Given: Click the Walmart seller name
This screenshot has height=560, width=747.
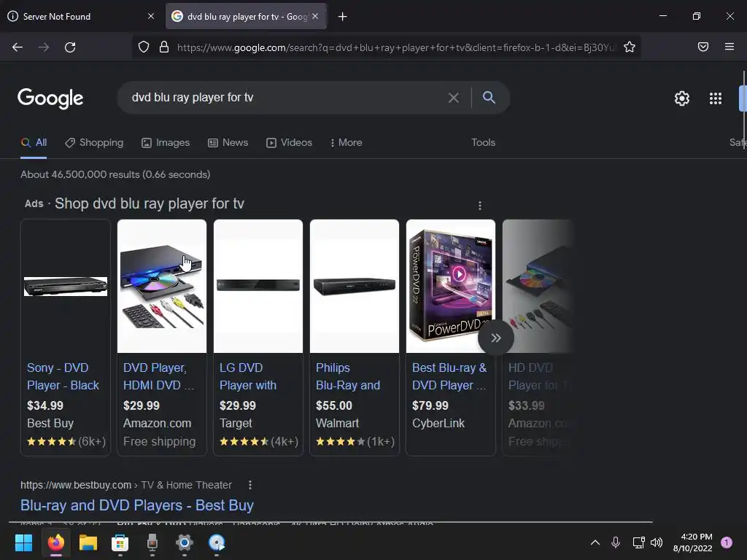Looking at the screenshot, I should [337, 424].
